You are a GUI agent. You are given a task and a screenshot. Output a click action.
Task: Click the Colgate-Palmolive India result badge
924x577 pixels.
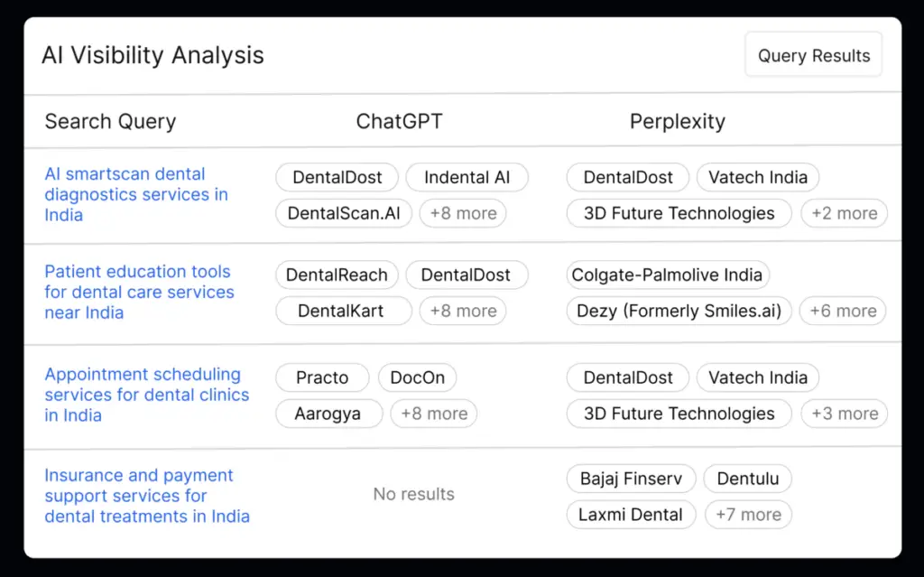click(x=668, y=275)
